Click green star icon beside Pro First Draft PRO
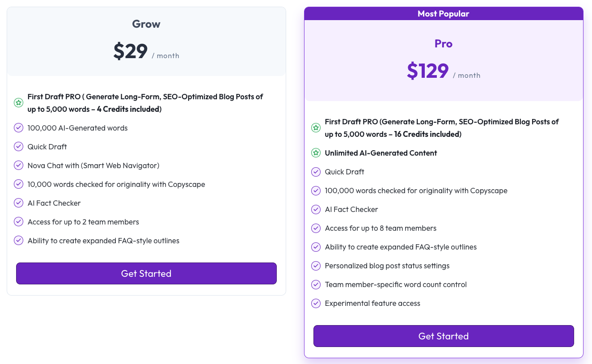The height and width of the screenshot is (364, 592). pos(316,128)
